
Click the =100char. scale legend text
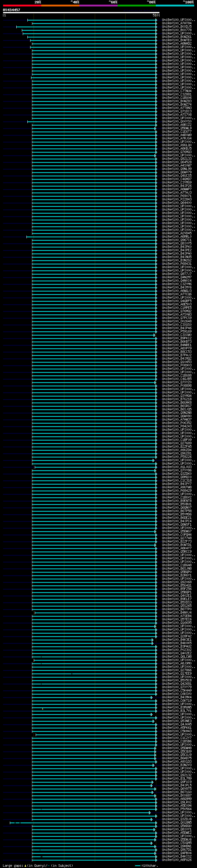(149, 866)
